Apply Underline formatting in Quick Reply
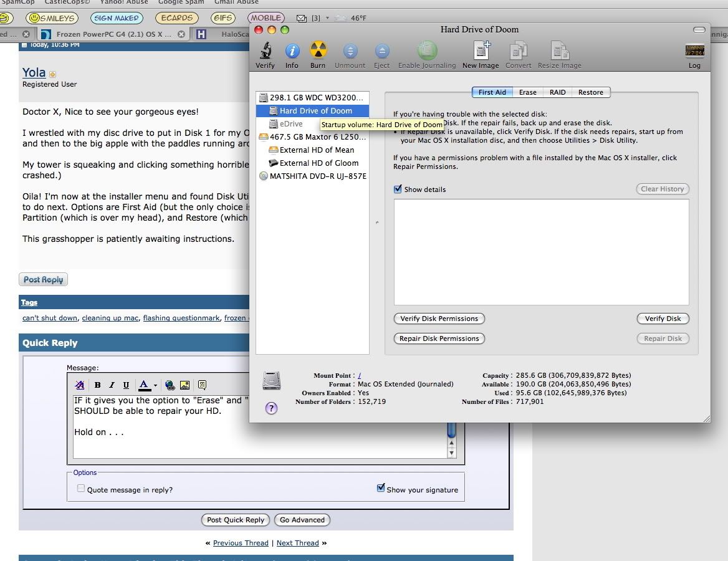 (126, 385)
